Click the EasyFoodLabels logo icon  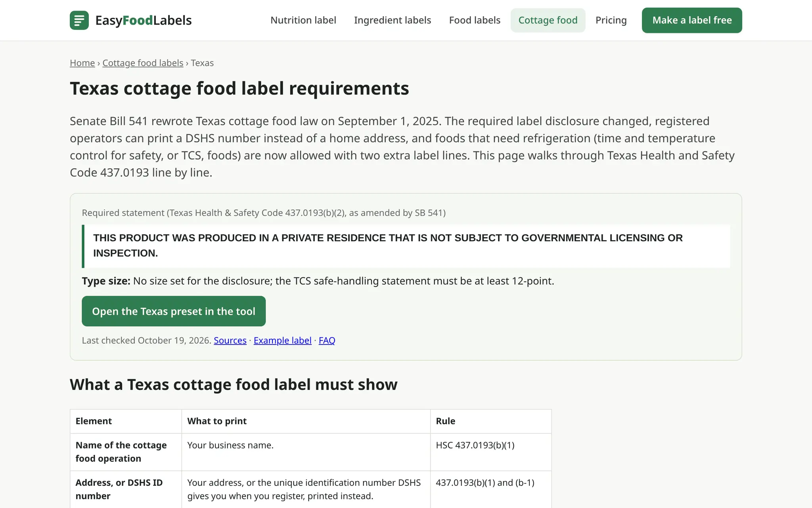[x=79, y=20]
